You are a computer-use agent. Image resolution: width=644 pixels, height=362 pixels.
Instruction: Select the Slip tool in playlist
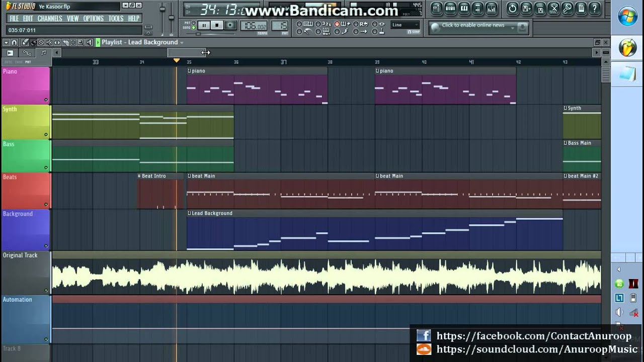57,42
